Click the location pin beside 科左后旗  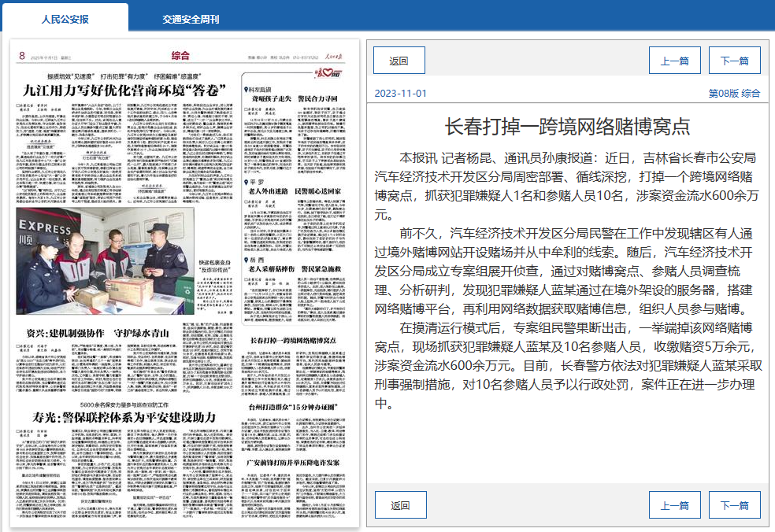(x=247, y=90)
